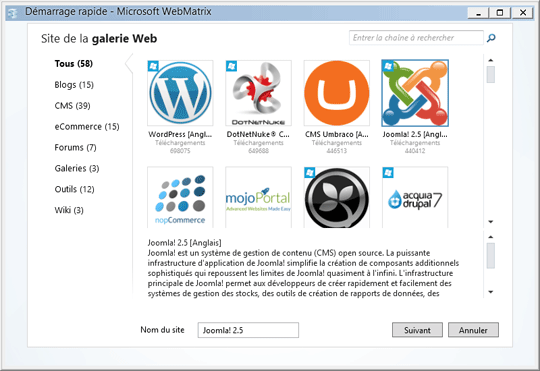
Task: Select the DotNetNuke application tile
Action: coord(258,93)
